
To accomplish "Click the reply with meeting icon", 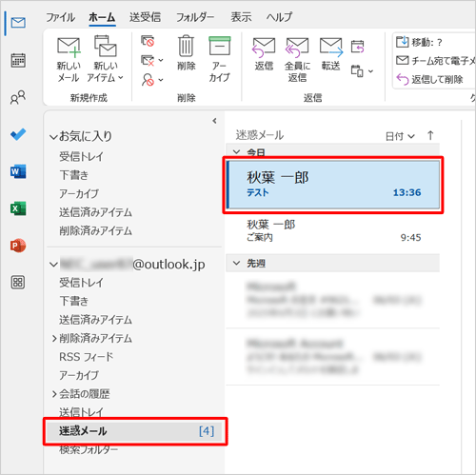I will 358,47.
